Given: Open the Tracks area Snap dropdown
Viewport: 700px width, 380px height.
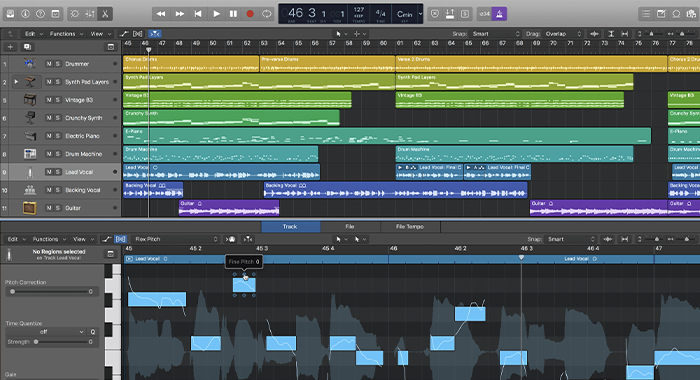Looking at the screenshot, I should [496, 33].
